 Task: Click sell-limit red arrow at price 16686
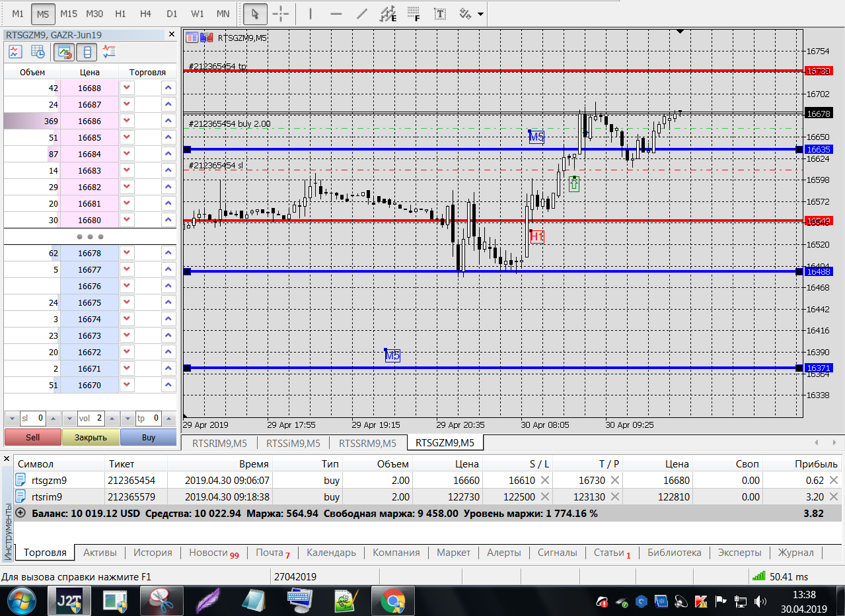(x=127, y=121)
